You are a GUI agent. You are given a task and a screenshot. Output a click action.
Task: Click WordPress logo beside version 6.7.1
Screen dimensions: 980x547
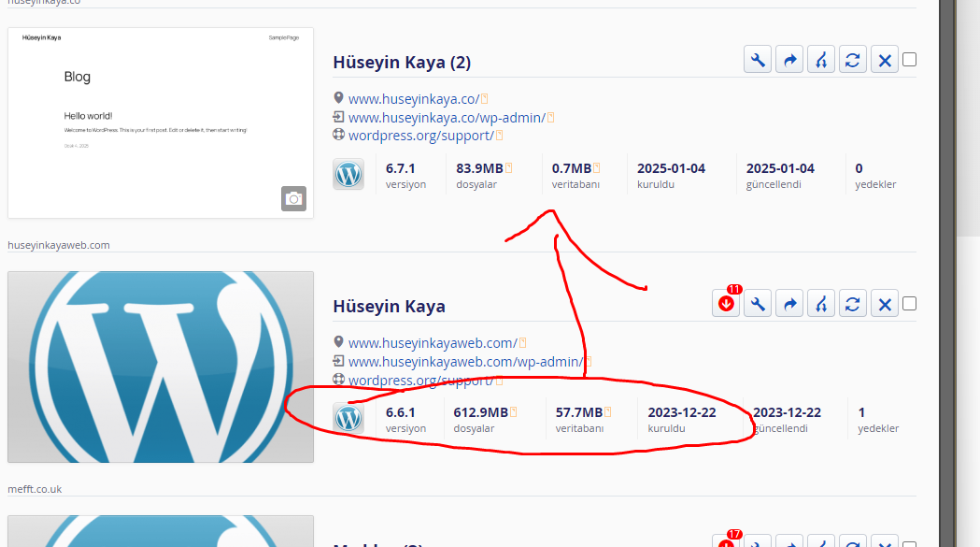click(x=348, y=174)
